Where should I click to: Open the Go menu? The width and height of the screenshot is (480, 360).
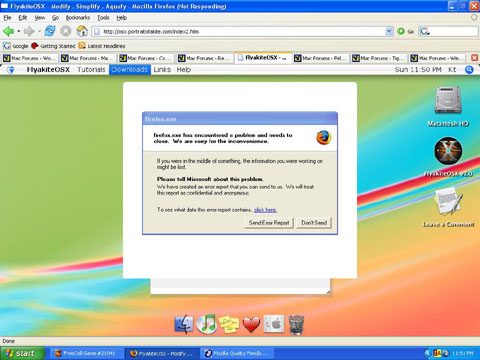click(x=55, y=18)
